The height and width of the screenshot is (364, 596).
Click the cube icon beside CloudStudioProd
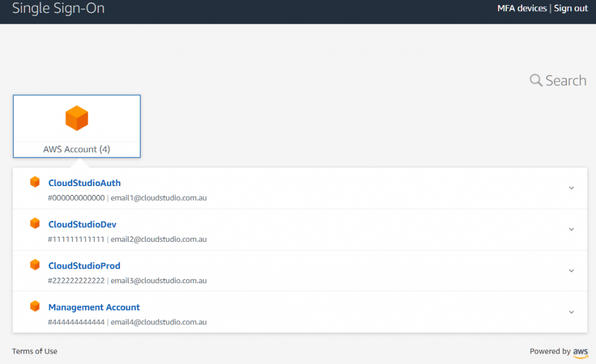tap(35, 265)
